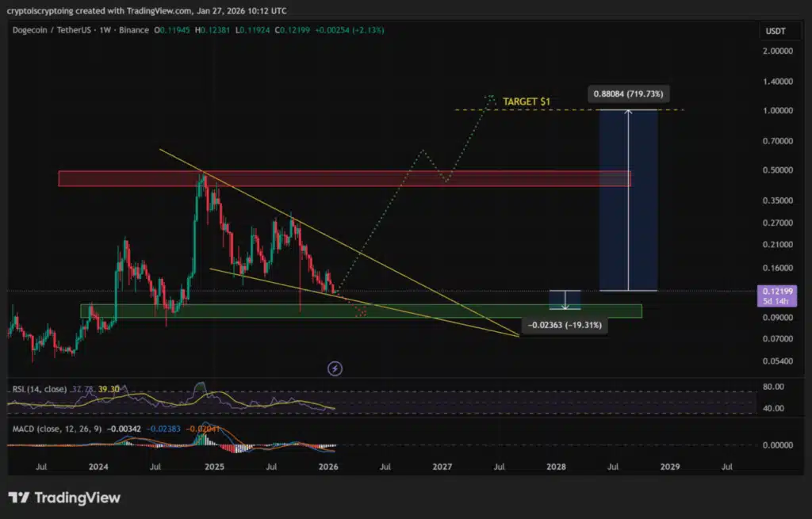812x519 pixels.
Task: Select the −0.02363 (−19.31%) measurement label
Action: tap(564, 325)
